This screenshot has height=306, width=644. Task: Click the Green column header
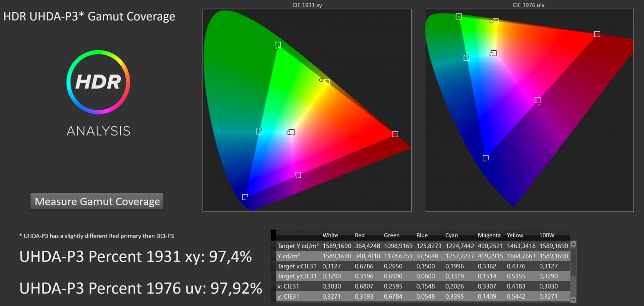tap(391, 235)
